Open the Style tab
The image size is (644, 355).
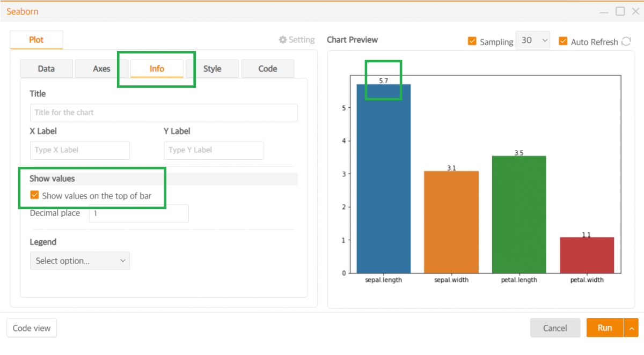pos(212,69)
